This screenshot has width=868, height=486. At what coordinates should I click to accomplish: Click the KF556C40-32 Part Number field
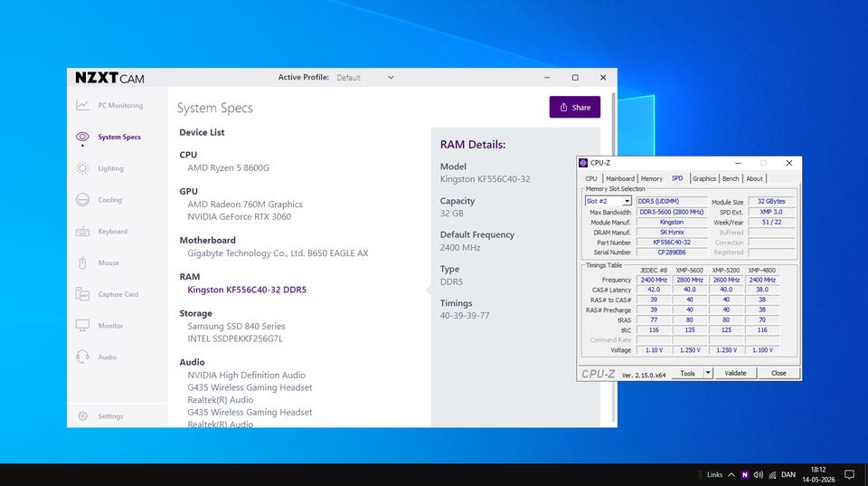tap(672, 243)
